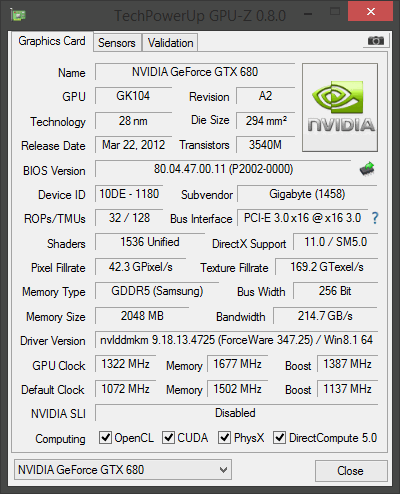Click Texture Fillrate 169.2 GTexel/s

[327, 267]
